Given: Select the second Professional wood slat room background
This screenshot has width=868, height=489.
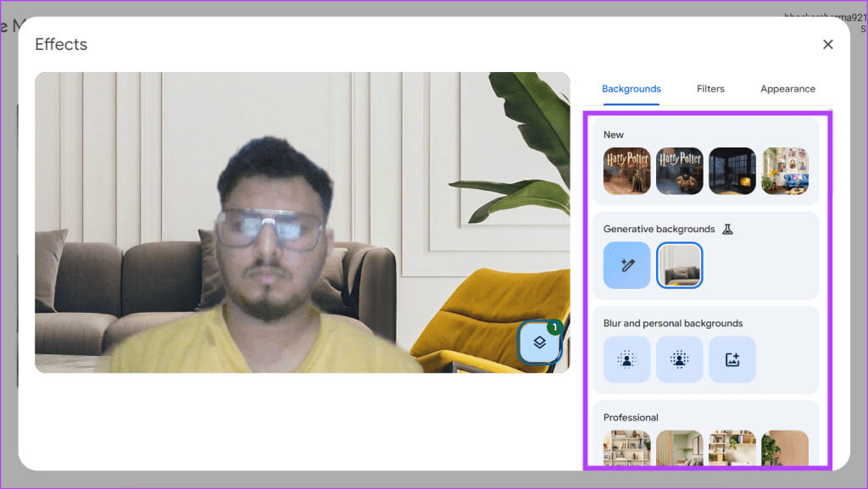Looking at the screenshot, I should [679, 448].
